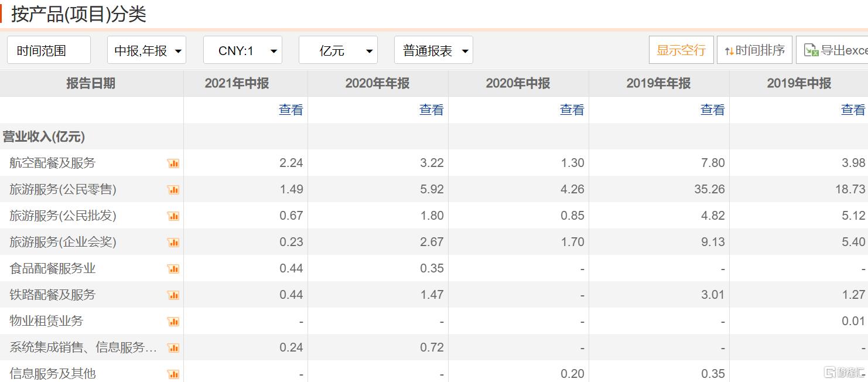Click 查看 link under 2019年中报
The image size is (868, 382).
[853, 110]
